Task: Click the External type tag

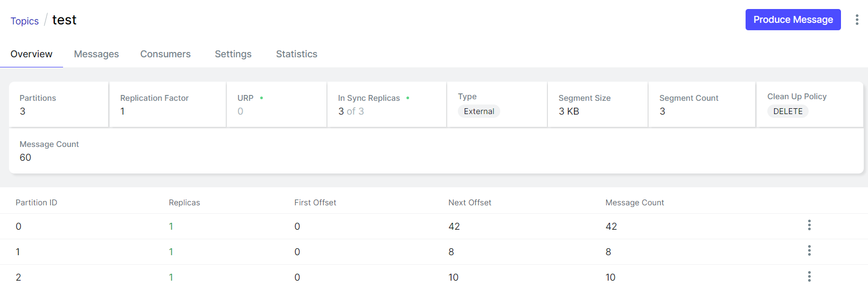Action: pos(479,111)
